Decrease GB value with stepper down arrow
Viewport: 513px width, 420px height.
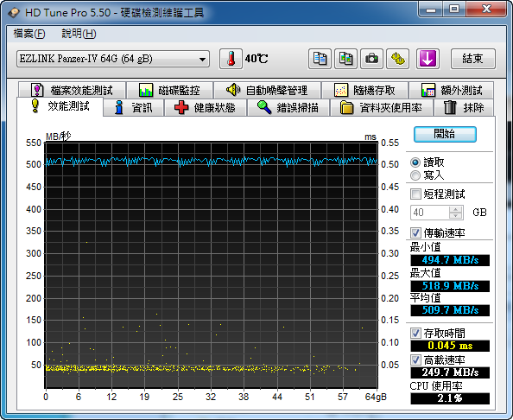455,216
